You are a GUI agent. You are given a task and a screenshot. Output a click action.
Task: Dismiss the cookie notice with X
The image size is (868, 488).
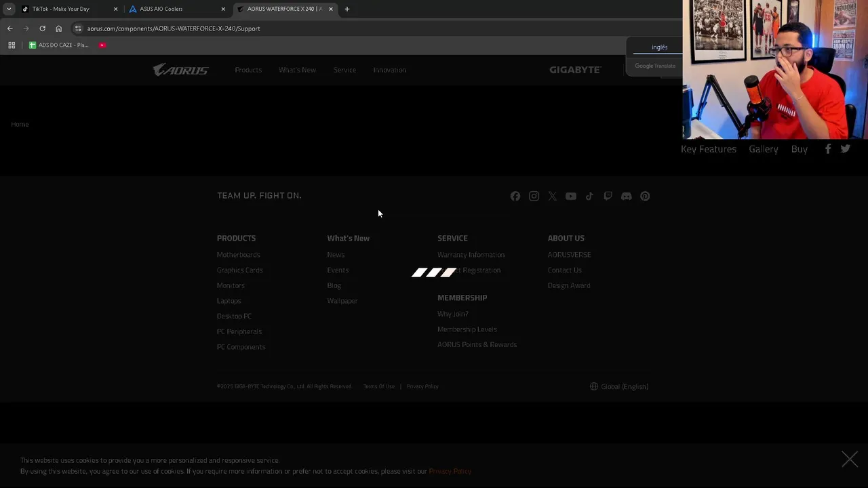850,459
